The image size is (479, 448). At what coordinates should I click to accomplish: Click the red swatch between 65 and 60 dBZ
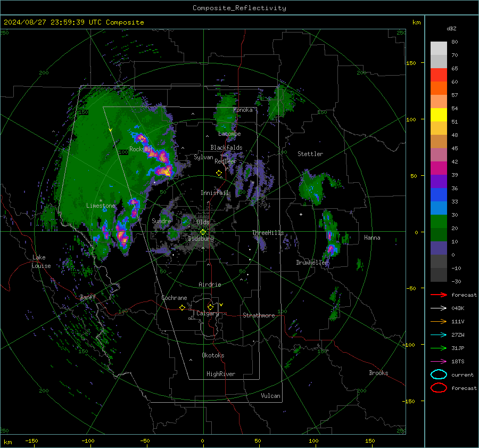pos(439,75)
